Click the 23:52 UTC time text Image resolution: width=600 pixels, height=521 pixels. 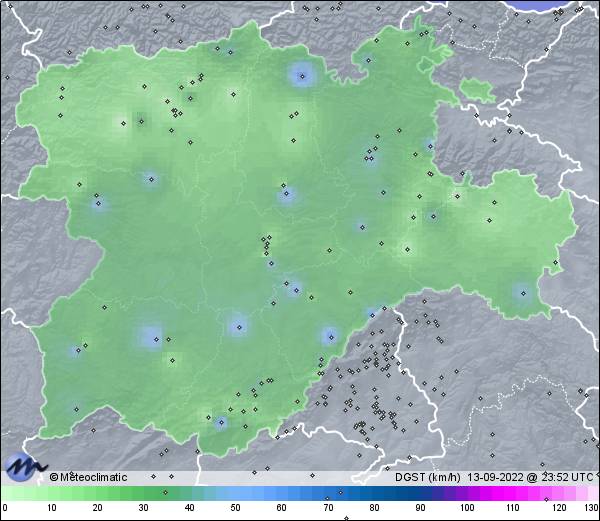tap(565, 477)
